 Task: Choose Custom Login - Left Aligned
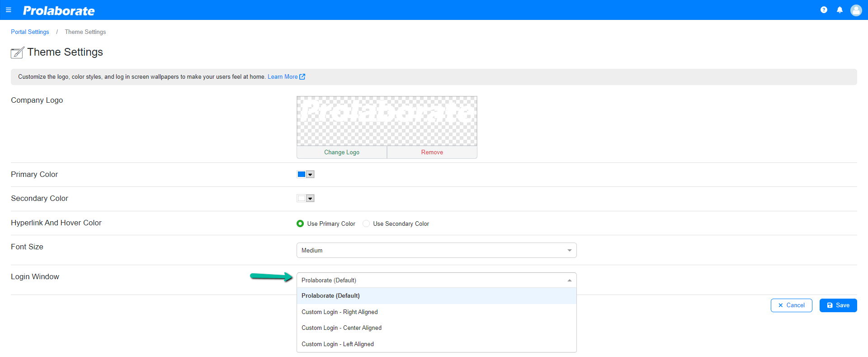coord(437,344)
